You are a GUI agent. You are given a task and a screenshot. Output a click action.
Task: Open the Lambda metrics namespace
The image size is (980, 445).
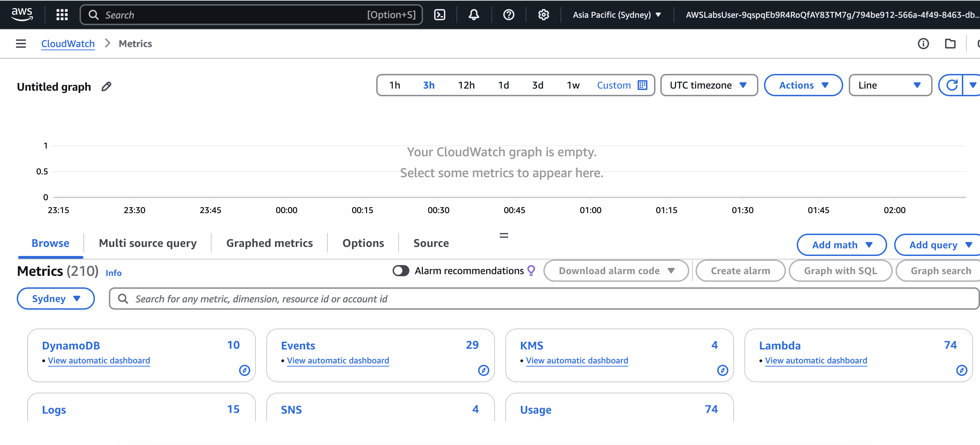tap(780, 346)
